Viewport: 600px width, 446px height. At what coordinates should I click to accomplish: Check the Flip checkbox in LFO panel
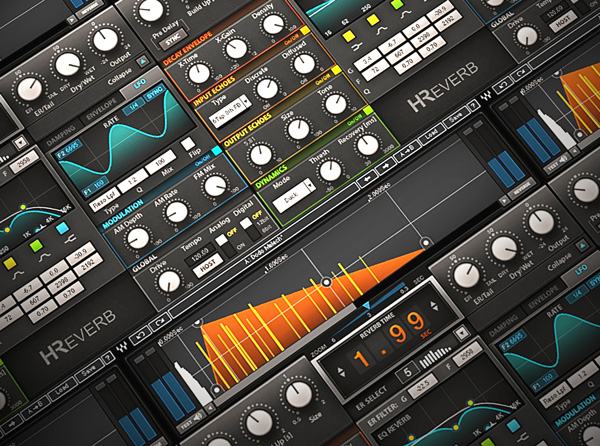(x=188, y=144)
